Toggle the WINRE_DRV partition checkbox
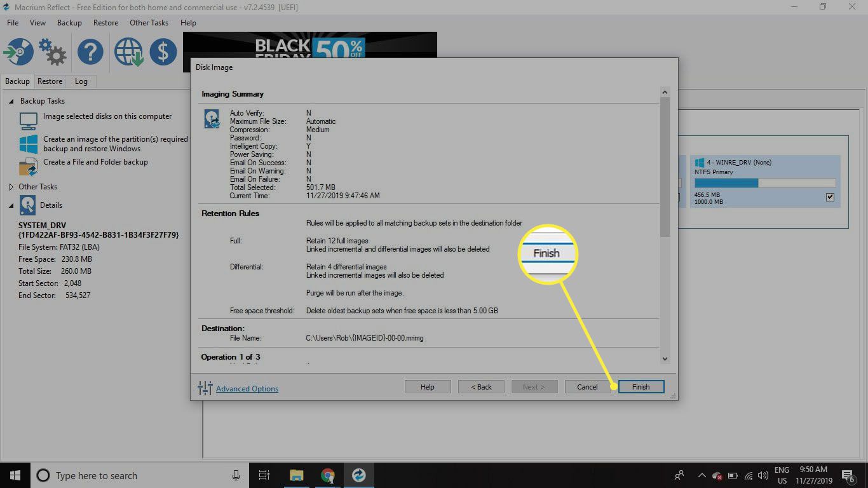Viewport: 868px width, 488px height. click(x=830, y=198)
